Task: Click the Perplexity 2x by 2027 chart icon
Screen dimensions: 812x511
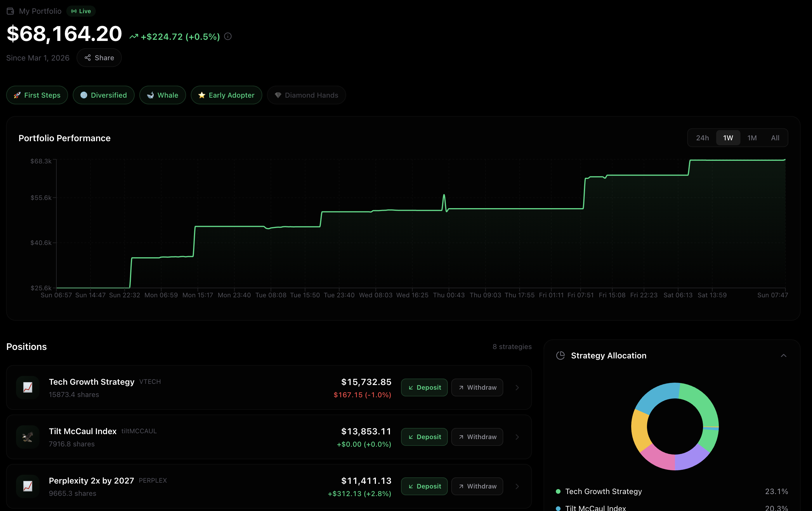Action: pyautogui.click(x=28, y=486)
